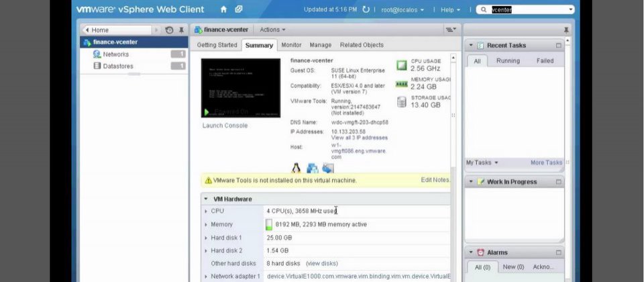This screenshot has height=282, width=644.
Task: Click the Linux penguin icon
Action: tap(296, 168)
